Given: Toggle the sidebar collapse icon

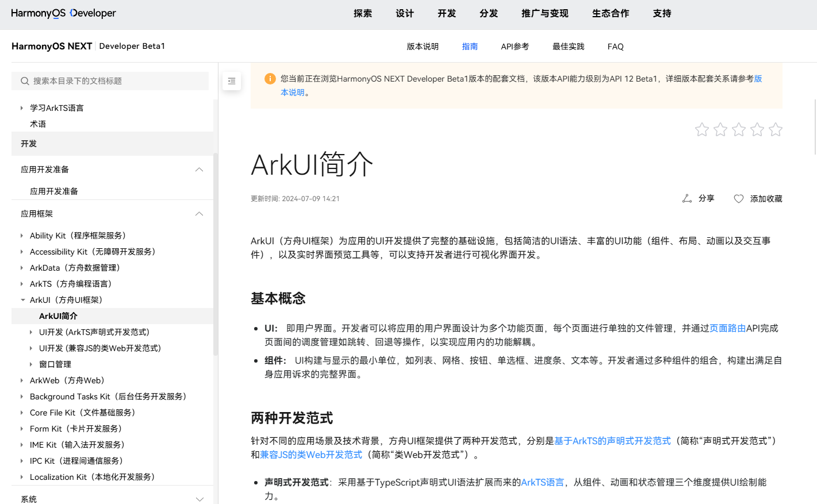Looking at the screenshot, I should 232,81.
